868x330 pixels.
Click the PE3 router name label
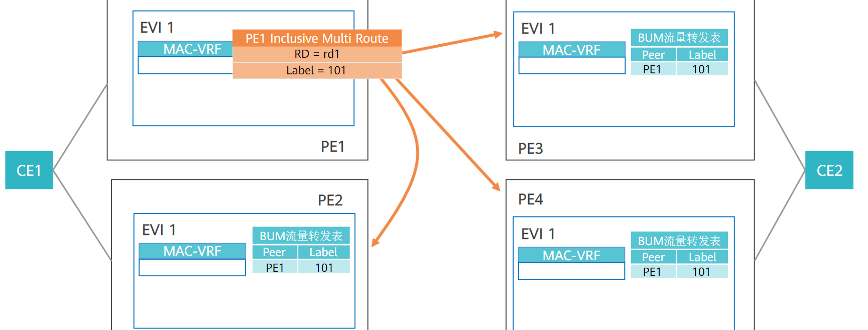point(531,149)
